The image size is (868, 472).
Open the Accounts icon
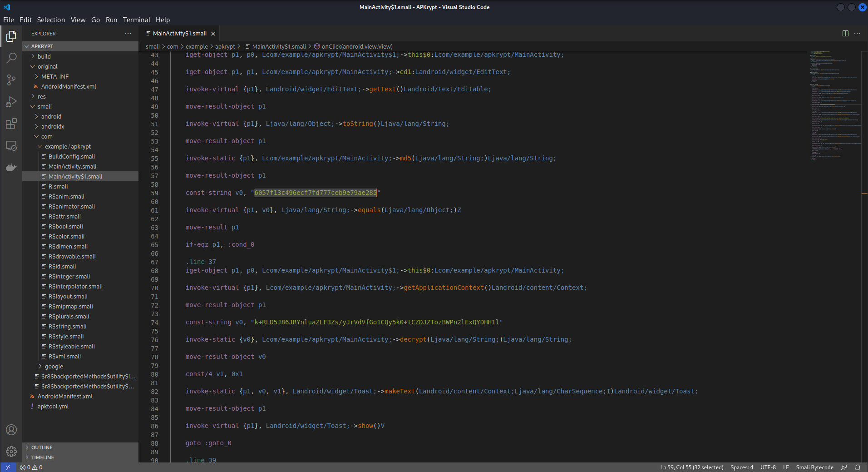pos(11,430)
